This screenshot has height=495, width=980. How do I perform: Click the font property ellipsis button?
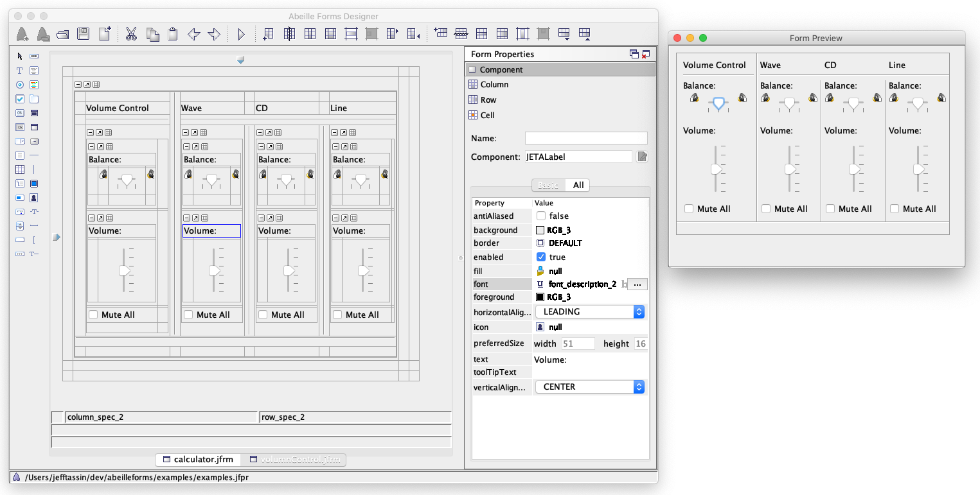point(637,284)
